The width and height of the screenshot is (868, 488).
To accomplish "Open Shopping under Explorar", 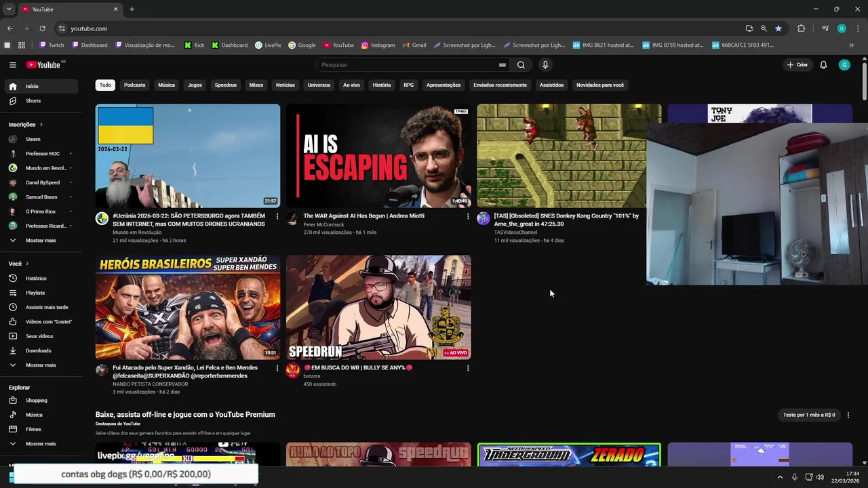I will pyautogui.click(x=42, y=401).
